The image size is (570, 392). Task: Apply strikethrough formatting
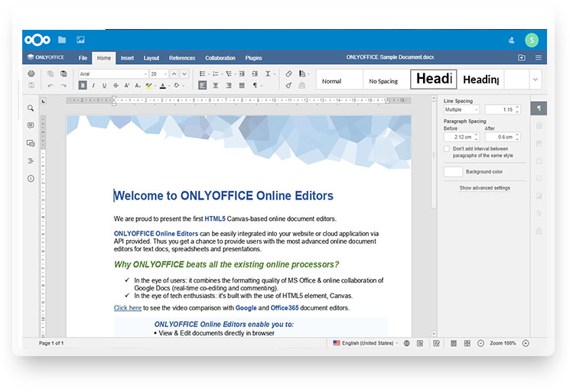[x=116, y=86]
